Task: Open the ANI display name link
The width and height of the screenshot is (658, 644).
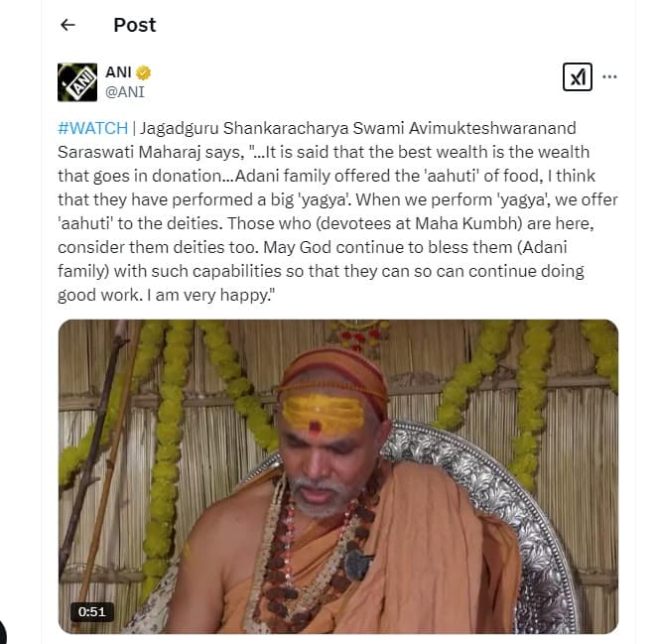Action: [118, 73]
